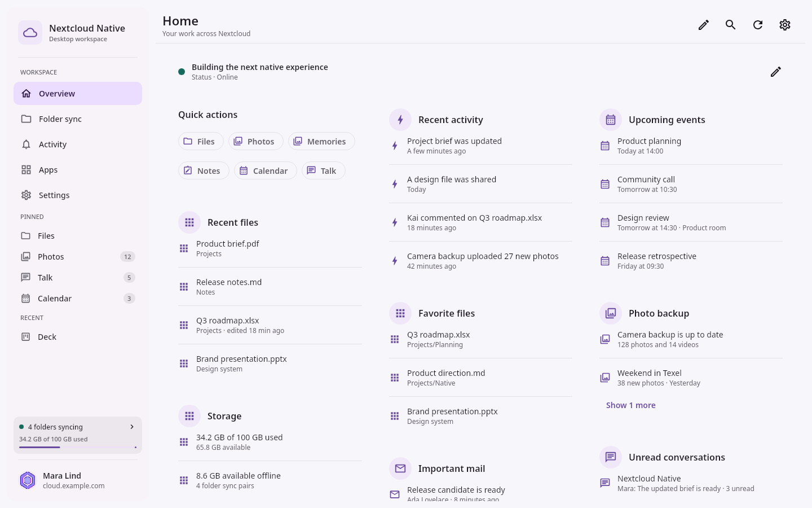This screenshot has height=508, width=812.
Task: Click the storage usage progress bar in sidebar
Action: 78,448
